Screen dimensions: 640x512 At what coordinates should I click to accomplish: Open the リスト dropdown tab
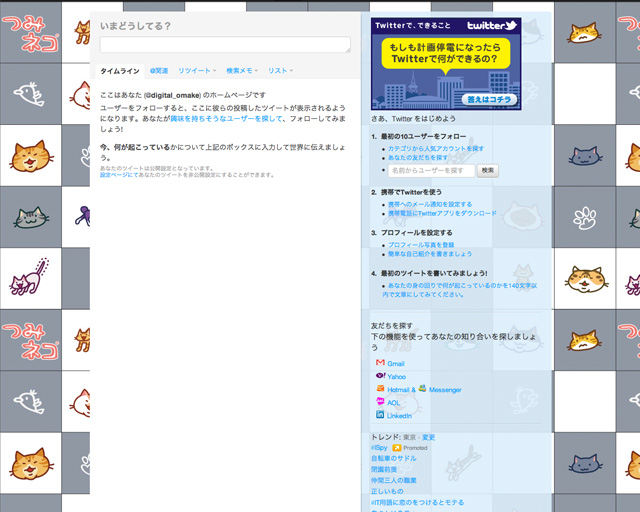[280, 71]
